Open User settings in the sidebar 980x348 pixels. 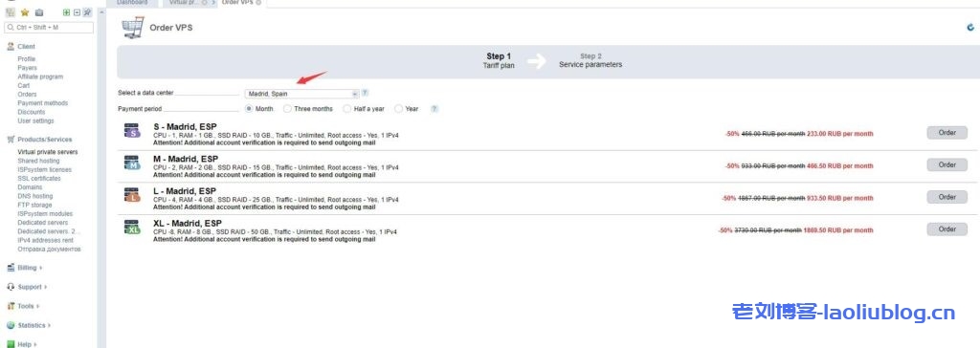[36, 120]
